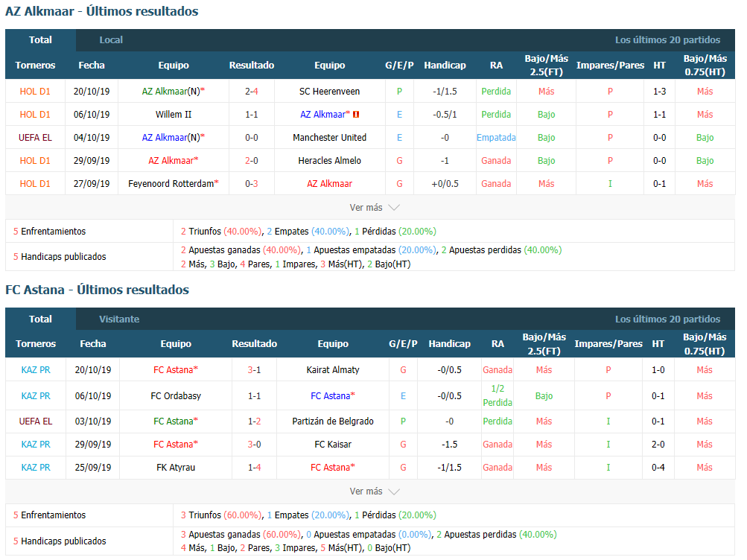Switch to the Local tab
This screenshot has width=747, height=560.
[111, 40]
